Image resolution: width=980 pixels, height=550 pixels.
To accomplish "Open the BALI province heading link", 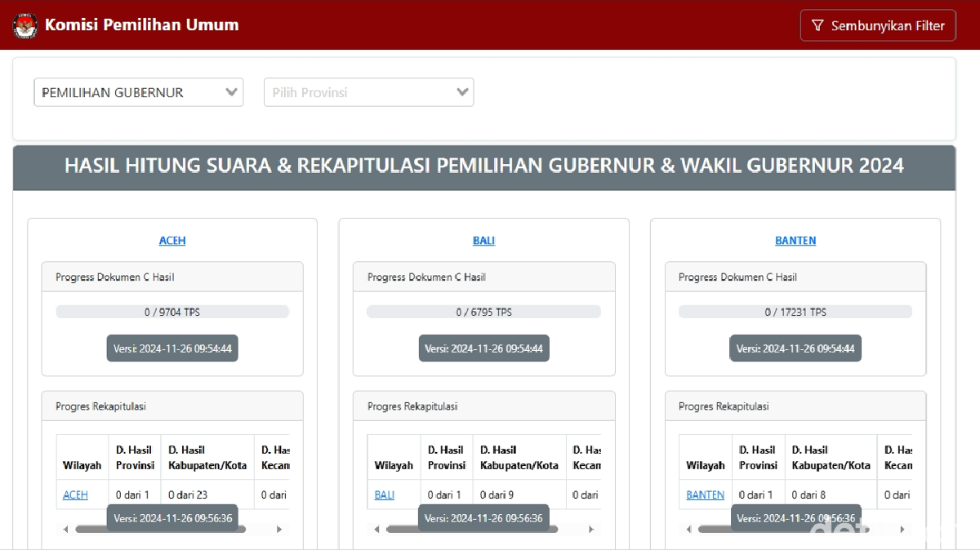I will 483,241.
